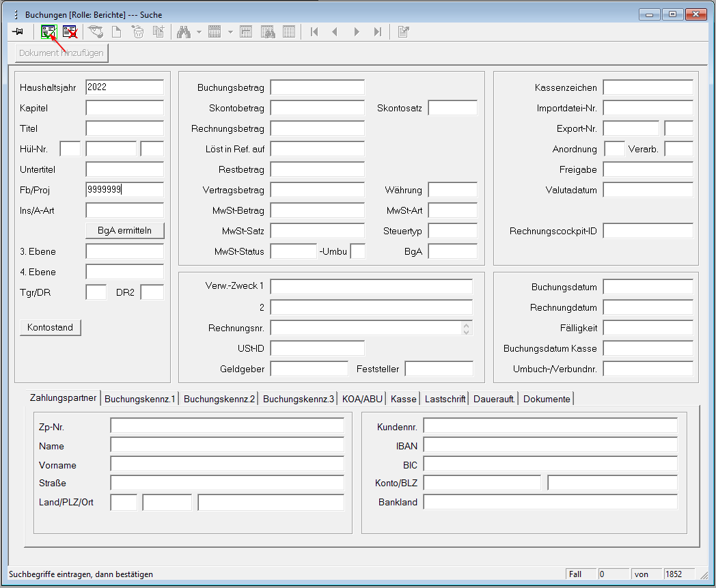
Task: Click the Rechnungsnr. field spinner arrows
Action: click(x=467, y=328)
